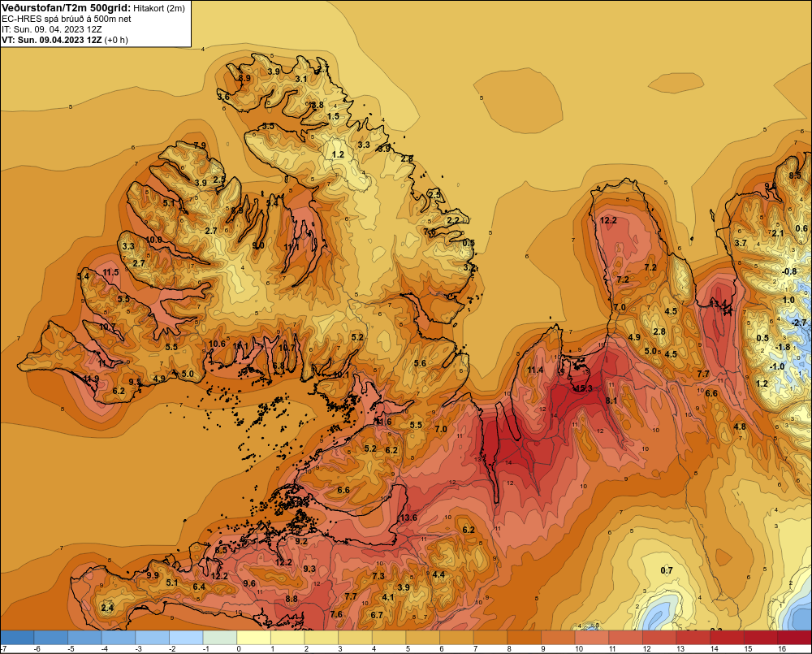Screen dimensions: 812x654
Task: Click the 13.6 temperature label
Action: [x=408, y=518]
